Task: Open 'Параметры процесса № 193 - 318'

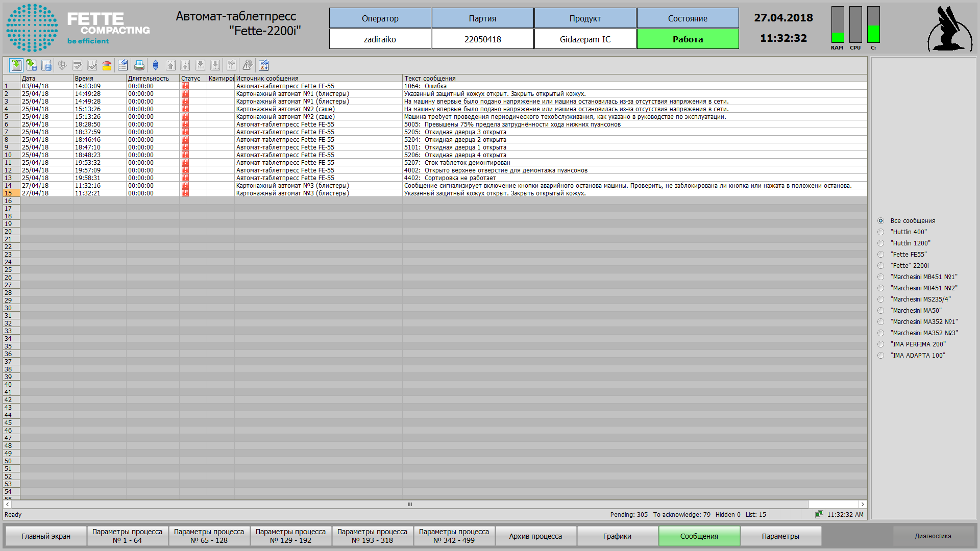Action: [x=373, y=536]
